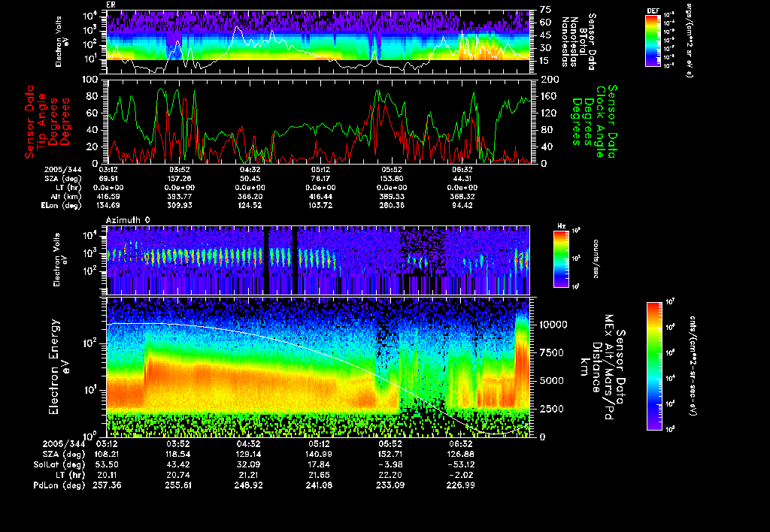Viewport: 770px width, 532px height.
Task: Select local time value 21.65
Action: pyautogui.click(x=319, y=475)
